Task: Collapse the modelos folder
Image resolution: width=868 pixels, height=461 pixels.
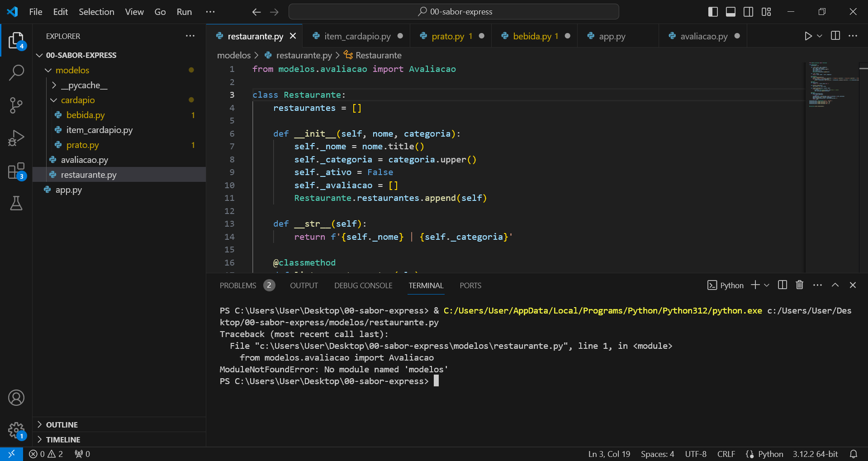Action: (119, 70)
